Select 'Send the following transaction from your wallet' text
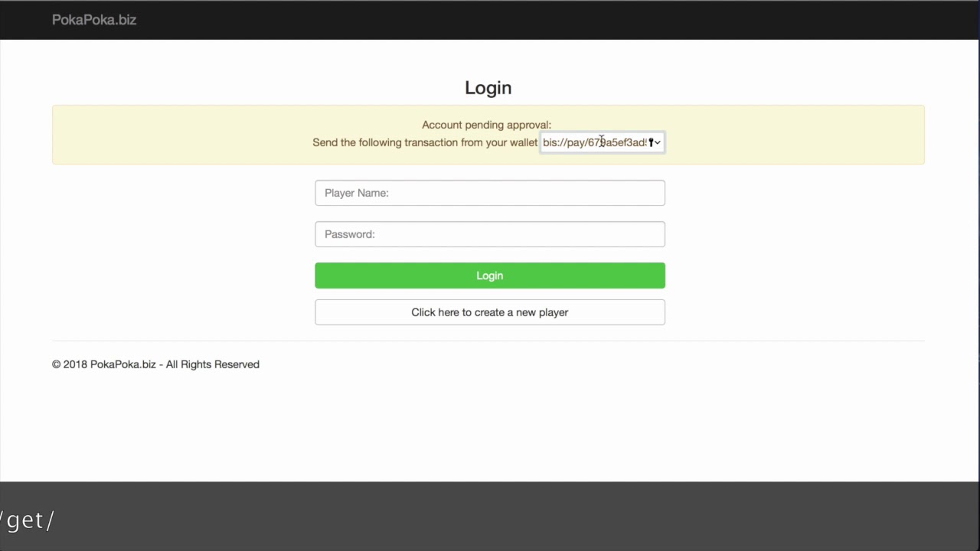Image resolution: width=980 pixels, height=551 pixels. [x=425, y=142]
